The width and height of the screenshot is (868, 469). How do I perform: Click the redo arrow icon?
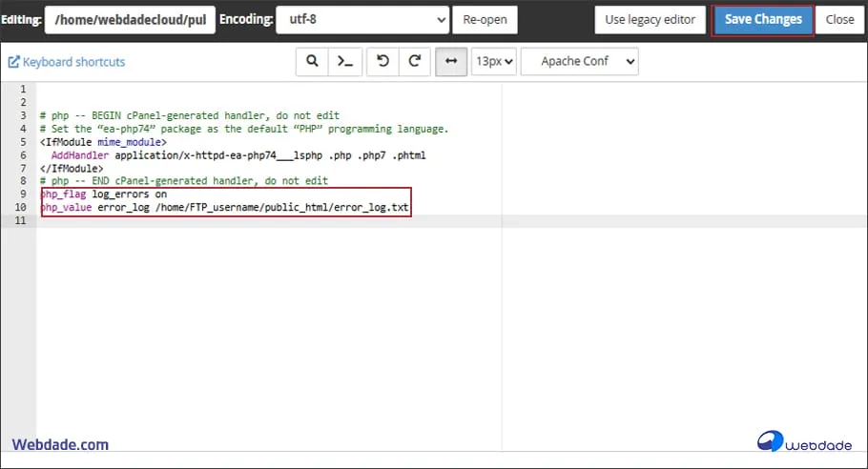(414, 62)
